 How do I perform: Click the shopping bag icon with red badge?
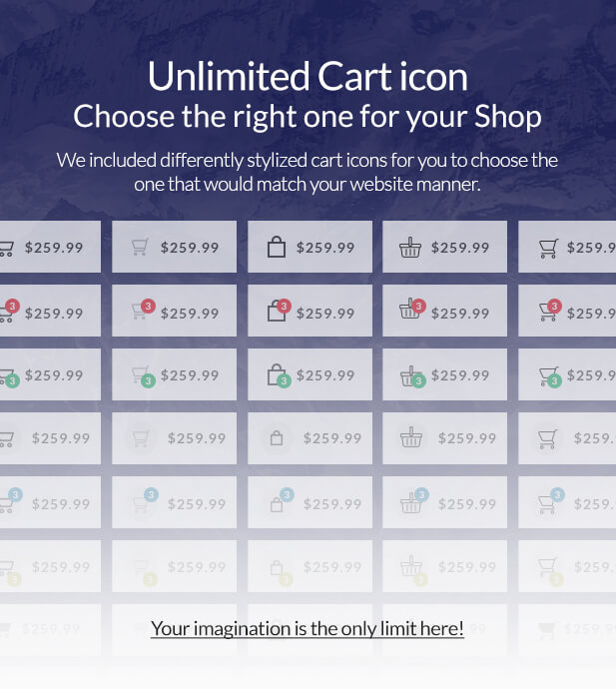pyautogui.click(x=277, y=312)
